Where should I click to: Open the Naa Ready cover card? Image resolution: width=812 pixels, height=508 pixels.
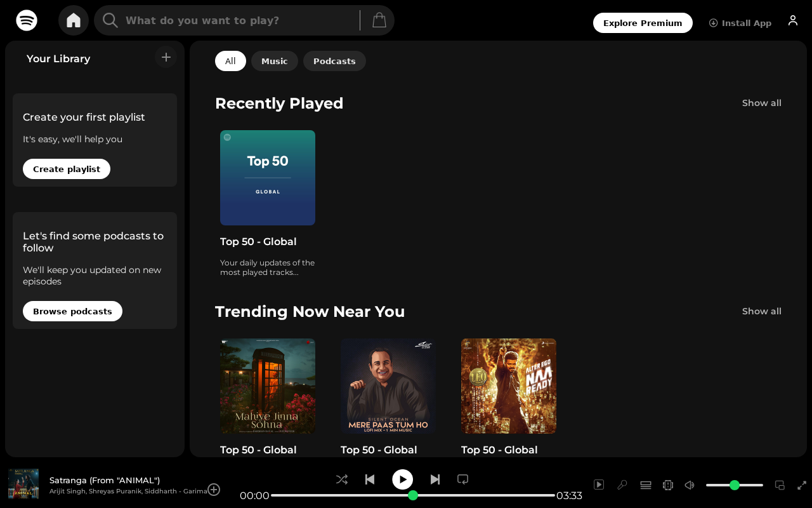tap(509, 386)
